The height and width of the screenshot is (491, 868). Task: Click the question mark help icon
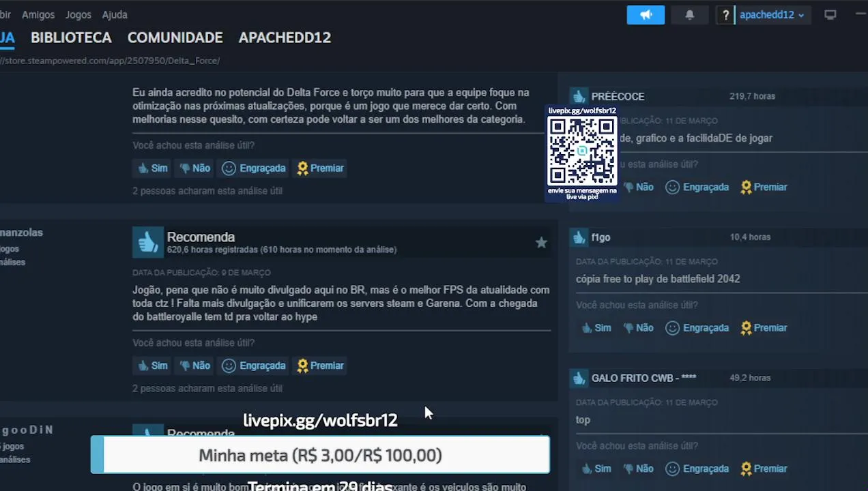click(x=725, y=14)
